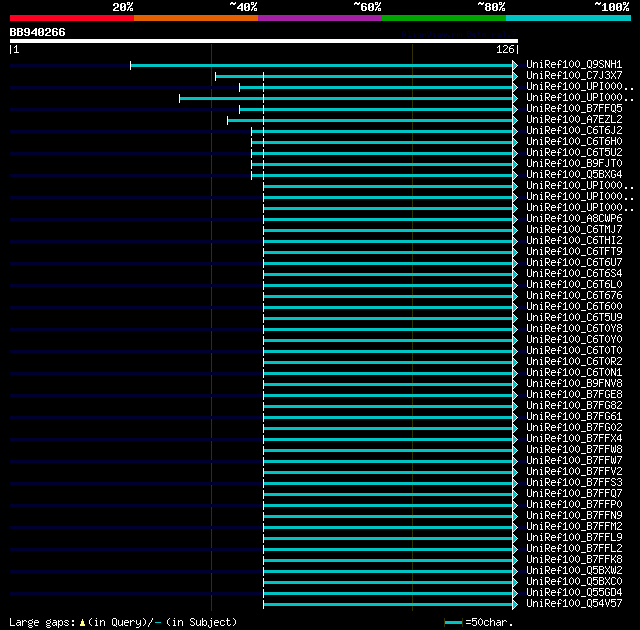The width and height of the screenshot is (640, 630).
Task: Select the UniRef100_C6T0T0 label
Action: (574, 350)
